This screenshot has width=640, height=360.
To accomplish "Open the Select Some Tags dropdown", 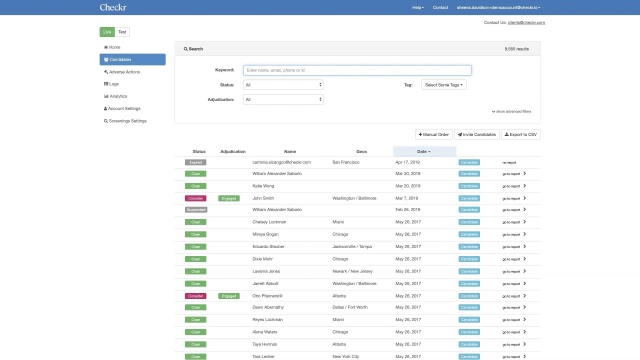I will tap(444, 85).
